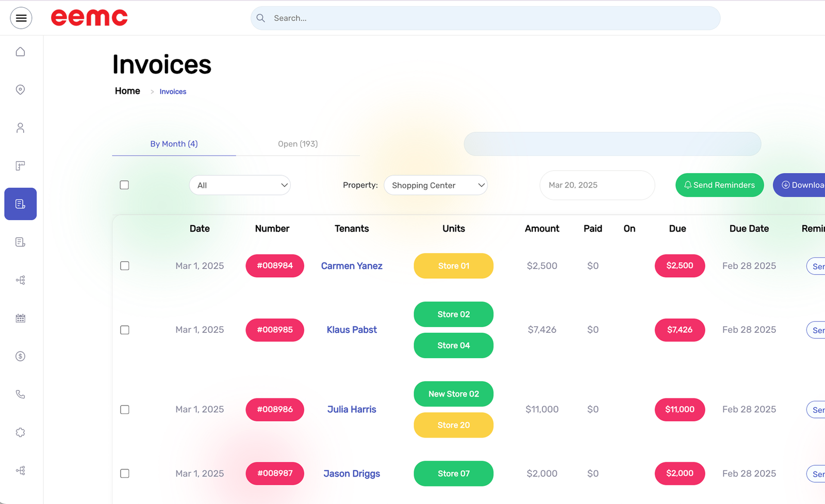The height and width of the screenshot is (504, 825).
Task: Select the highlighted invoices sidebar icon
Action: click(x=21, y=204)
